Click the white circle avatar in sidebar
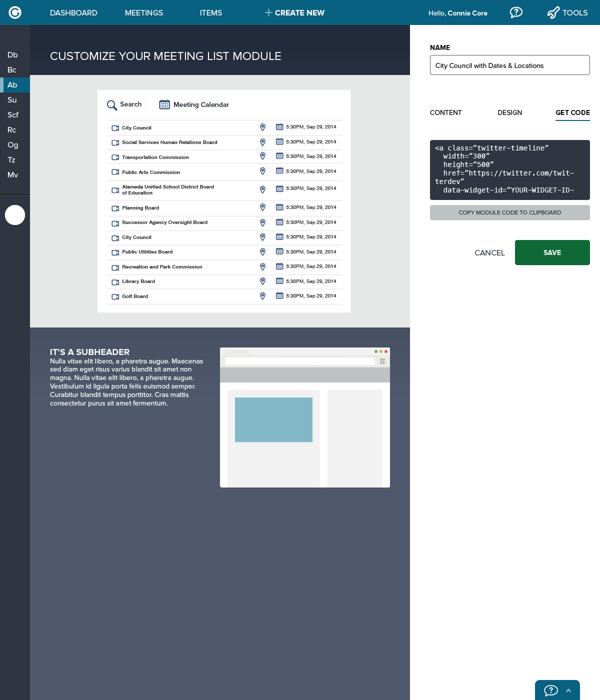 (15, 215)
